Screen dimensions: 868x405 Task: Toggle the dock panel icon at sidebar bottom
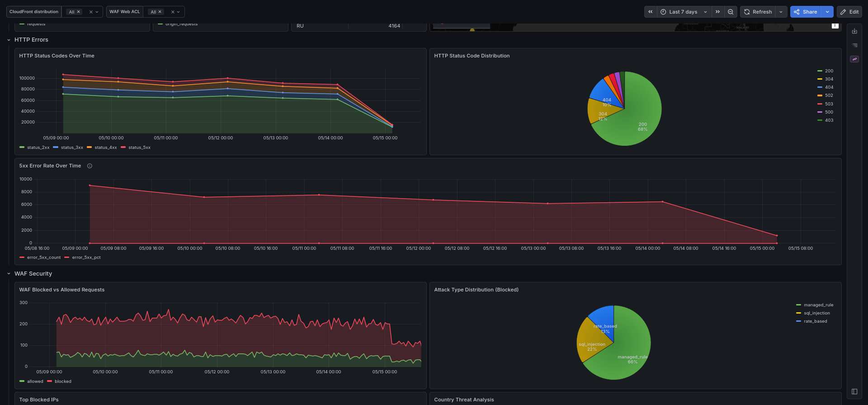pos(854,391)
